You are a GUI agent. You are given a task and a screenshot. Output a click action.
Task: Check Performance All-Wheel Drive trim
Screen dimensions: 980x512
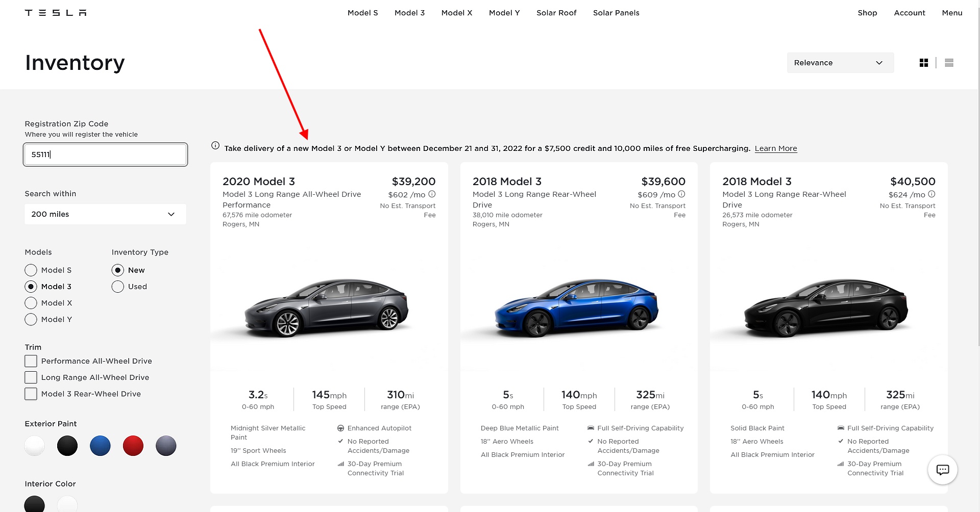click(31, 361)
